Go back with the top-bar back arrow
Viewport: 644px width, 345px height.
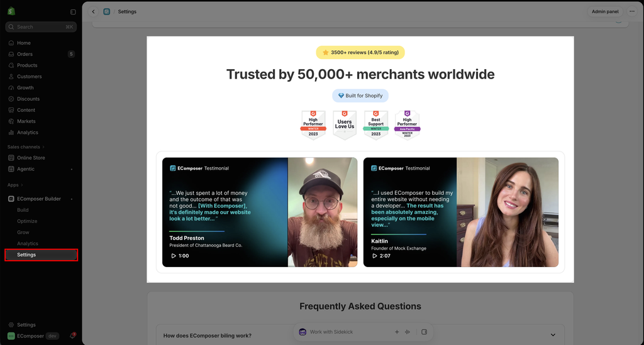coord(94,11)
